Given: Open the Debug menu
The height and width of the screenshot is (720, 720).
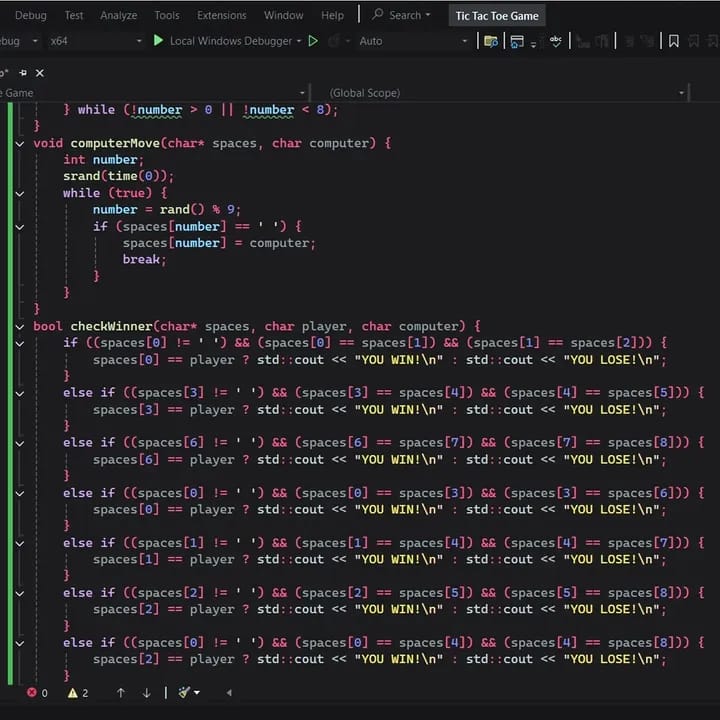Looking at the screenshot, I should tap(31, 15).
